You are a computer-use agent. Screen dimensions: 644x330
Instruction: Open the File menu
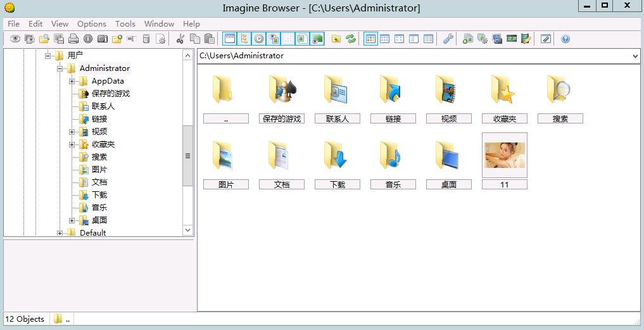13,24
